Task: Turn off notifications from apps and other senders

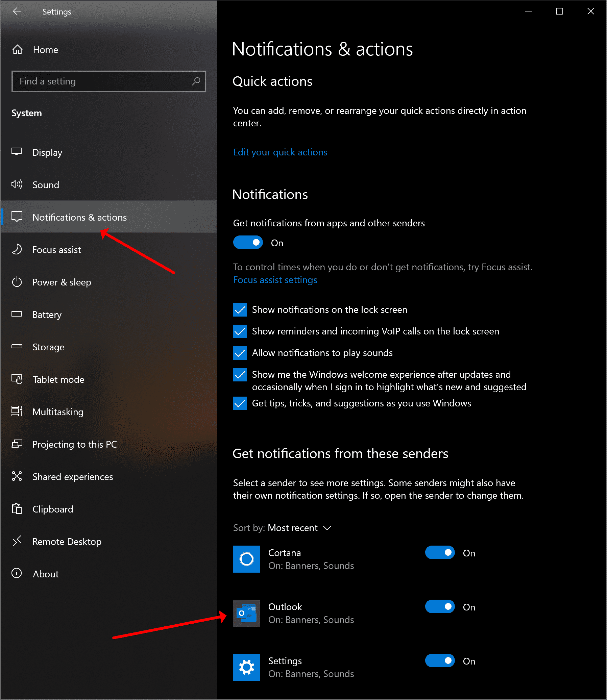Action: (248, 243)
